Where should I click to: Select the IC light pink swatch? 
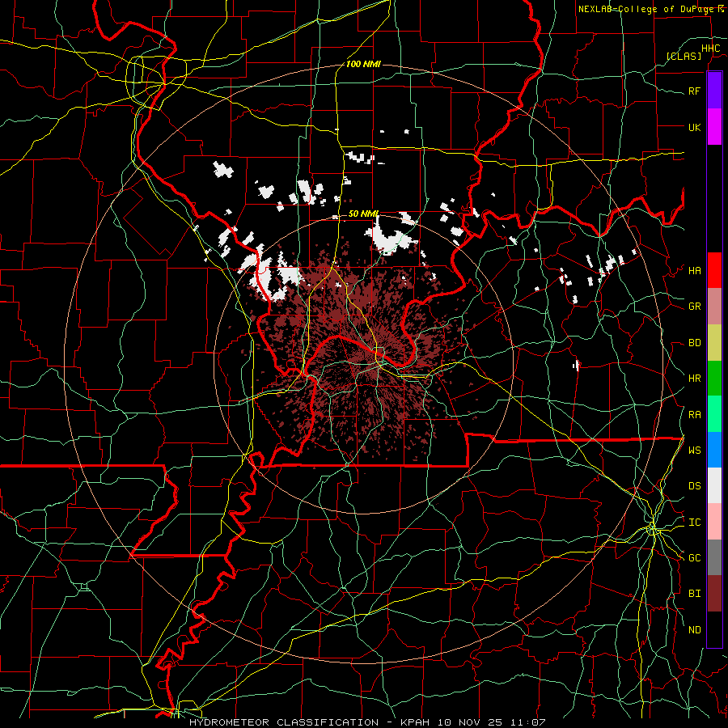coord(714,522)
